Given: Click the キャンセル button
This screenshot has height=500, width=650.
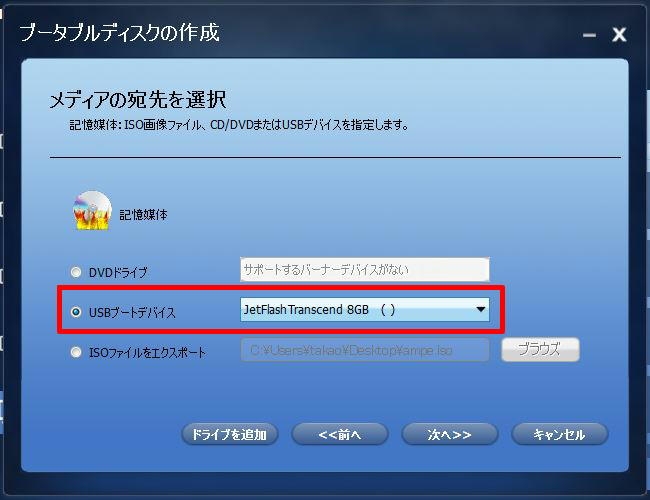Looking at the screenshot, I should 560,434.
